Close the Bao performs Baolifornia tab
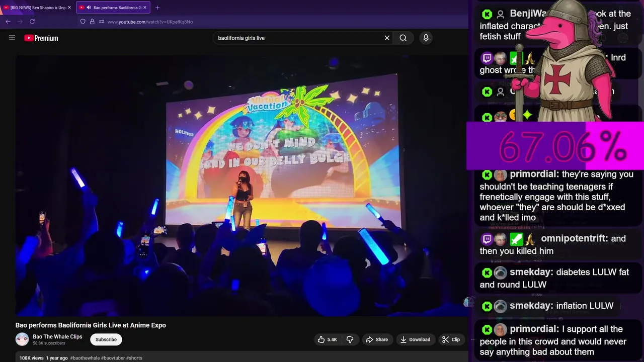The width and height of the screenshot is (644, 362). (145, 8)
